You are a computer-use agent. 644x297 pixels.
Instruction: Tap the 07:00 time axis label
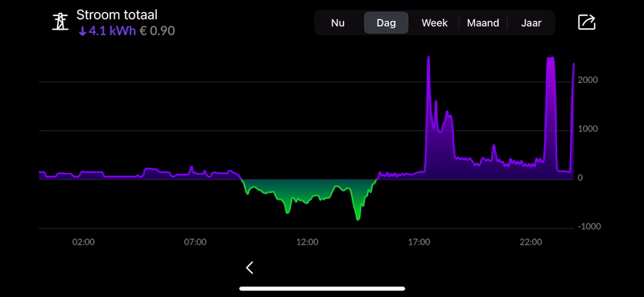coord(195,242)
